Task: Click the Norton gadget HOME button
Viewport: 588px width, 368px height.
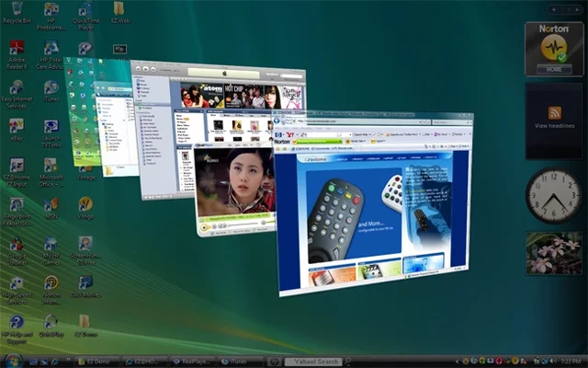Action: [x=554, y=70]
